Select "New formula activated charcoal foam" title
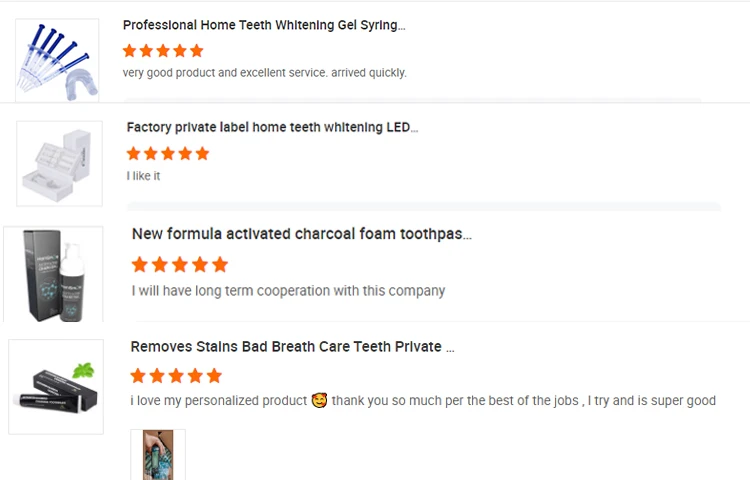 click(x=301, y=234)
